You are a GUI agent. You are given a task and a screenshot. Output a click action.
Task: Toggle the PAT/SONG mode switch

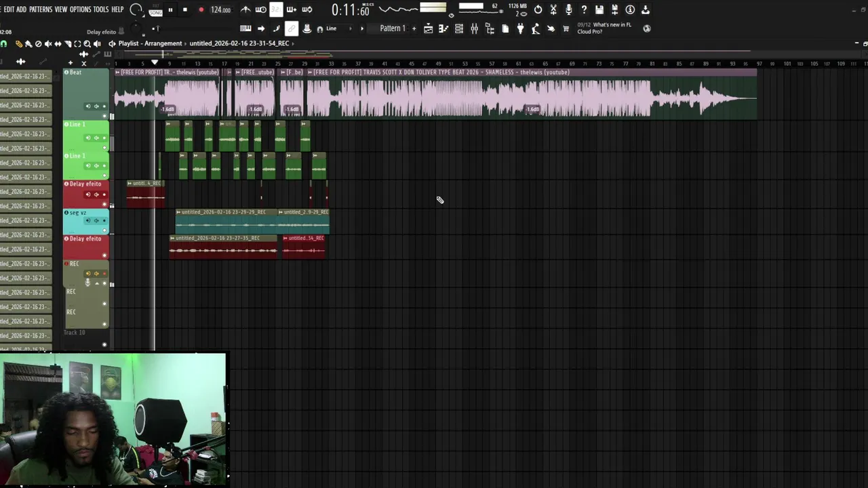[x=155, y=10]
